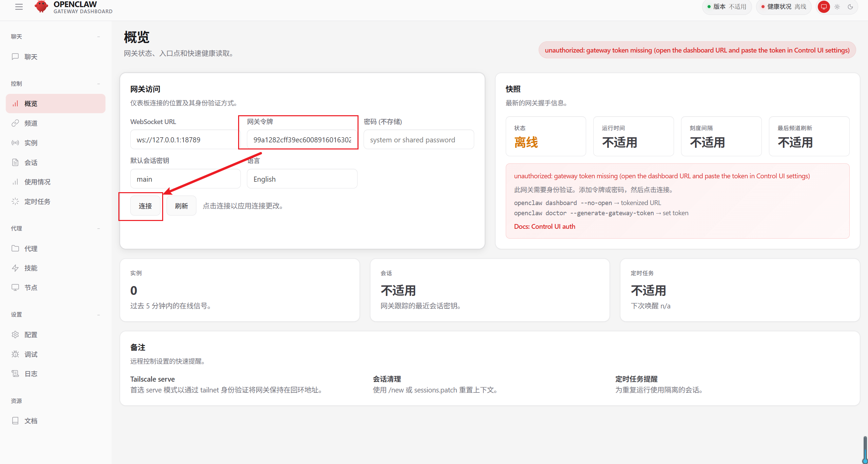The height and width of the screenshot is (464, 868).
Task: Open the Docs: Control UI auth link
Action: [x=544, y=226]
